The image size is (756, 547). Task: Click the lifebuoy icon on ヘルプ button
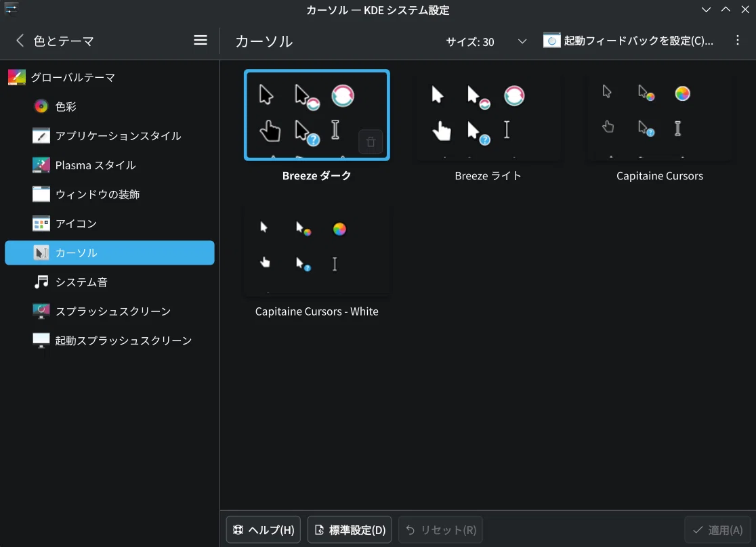click(238, 529)
